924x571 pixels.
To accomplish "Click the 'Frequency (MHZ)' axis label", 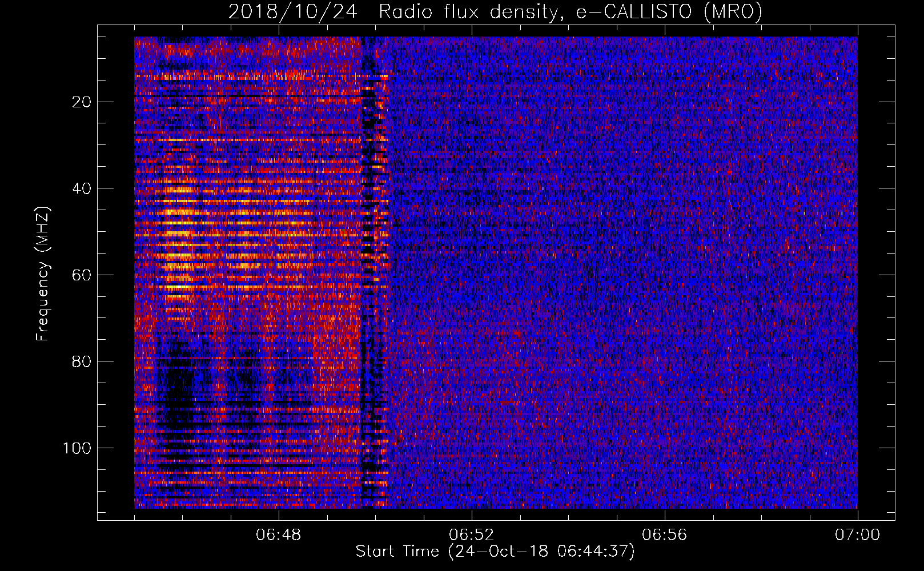I will click(x=43, y=274).
